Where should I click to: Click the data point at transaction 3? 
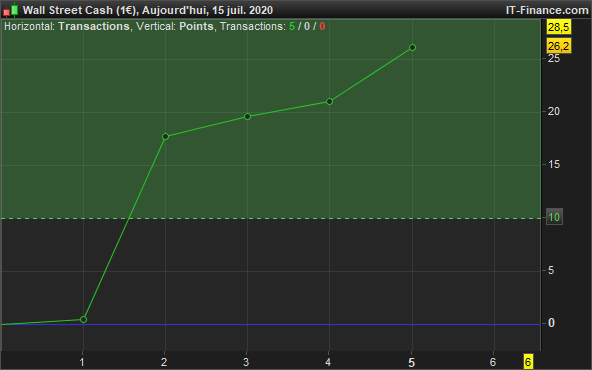248,116
